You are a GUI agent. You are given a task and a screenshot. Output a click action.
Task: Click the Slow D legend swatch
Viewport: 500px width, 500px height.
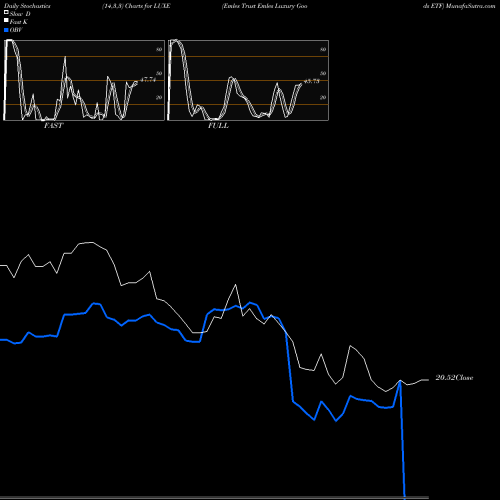6,12
